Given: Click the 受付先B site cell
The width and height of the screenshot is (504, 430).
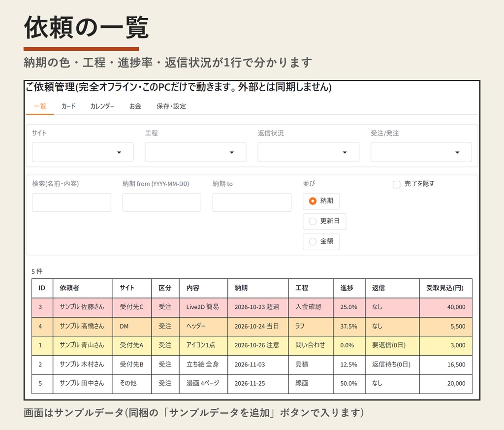Looking at the screenshot, I should click(x=132, y=364).
